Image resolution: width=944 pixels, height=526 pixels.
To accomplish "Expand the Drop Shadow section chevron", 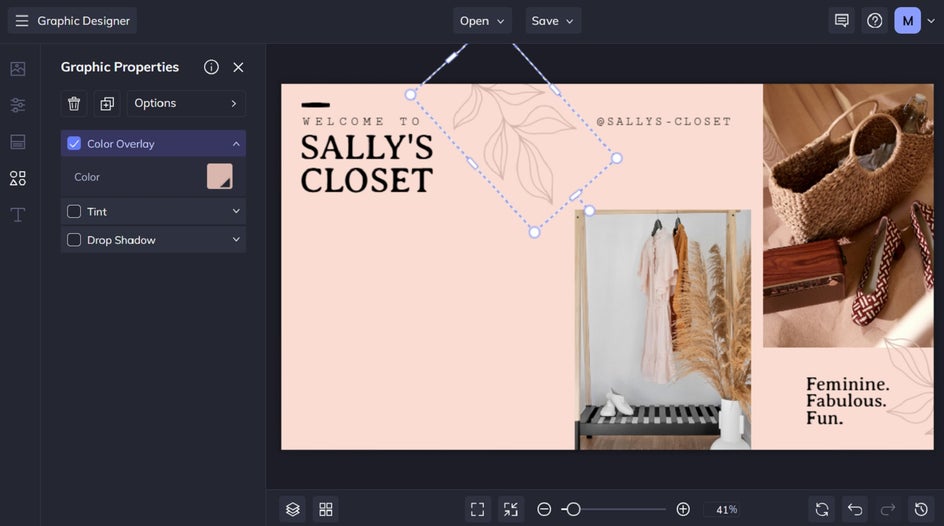I will click(236, 240).
